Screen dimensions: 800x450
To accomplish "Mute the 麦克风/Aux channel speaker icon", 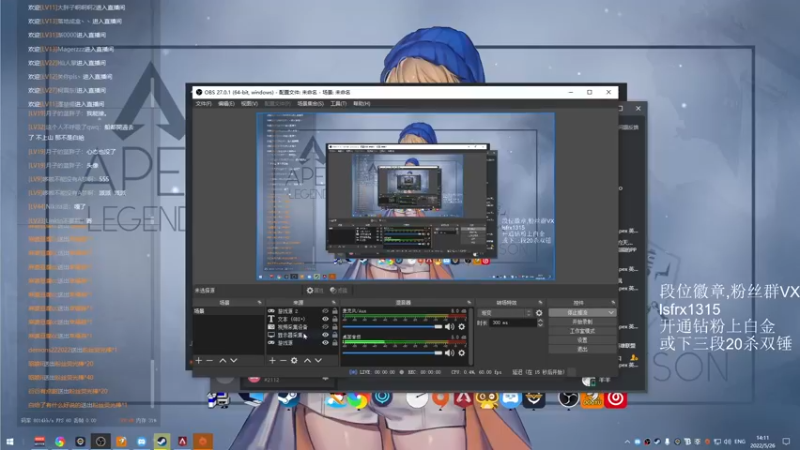I will pos(449,327).
